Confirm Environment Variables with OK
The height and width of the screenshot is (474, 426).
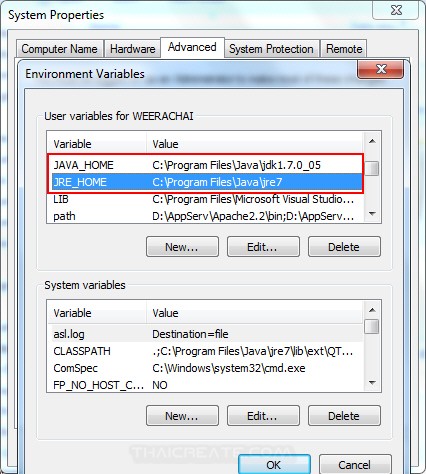(274, 465)
